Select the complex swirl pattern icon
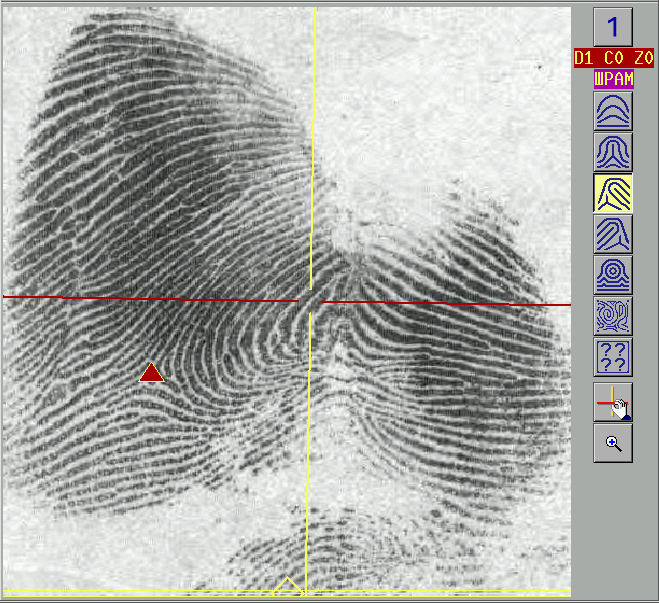This screenshot has width=659, height=603. 613,316
